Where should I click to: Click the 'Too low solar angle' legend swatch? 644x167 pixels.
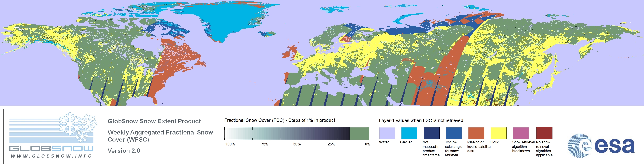[x=453, y=133]
